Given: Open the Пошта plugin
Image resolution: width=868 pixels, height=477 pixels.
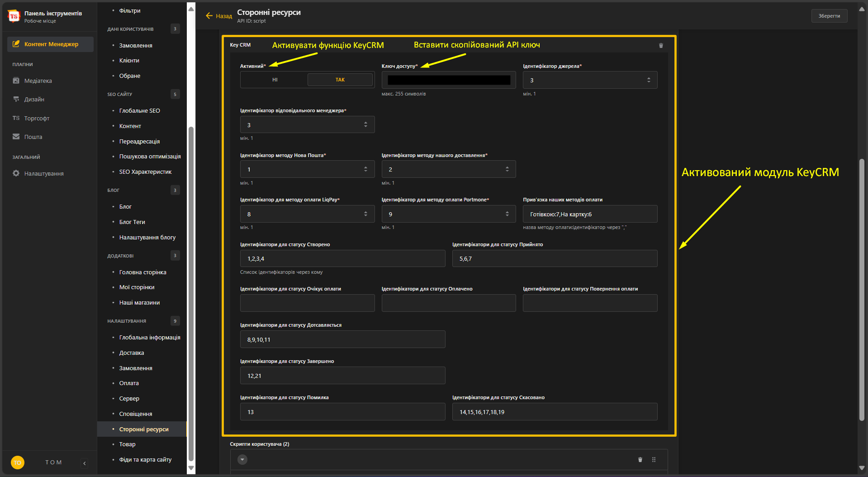Looking at the screenshot, I should 33,137.
